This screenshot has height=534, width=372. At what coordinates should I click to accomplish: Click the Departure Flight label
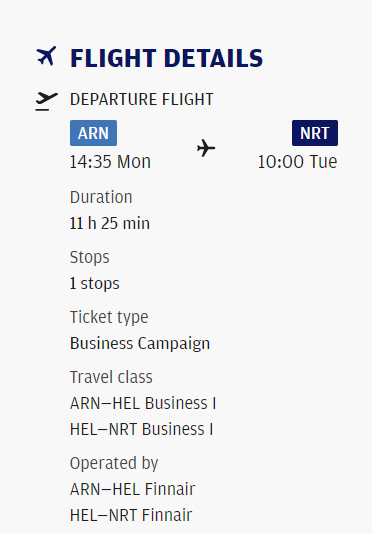[x=142, y=99]
